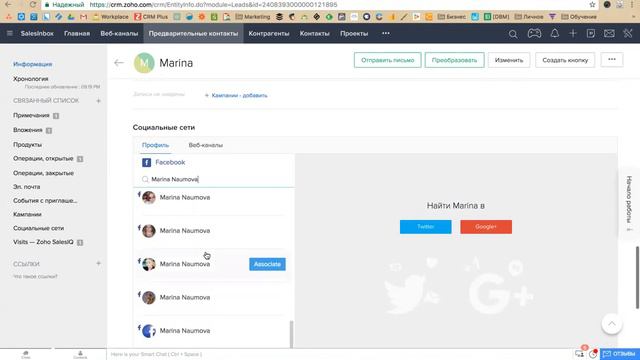Open Операции, закрытые in the sidebar
Screen dimensions: 640x360
tap(43, 173)
